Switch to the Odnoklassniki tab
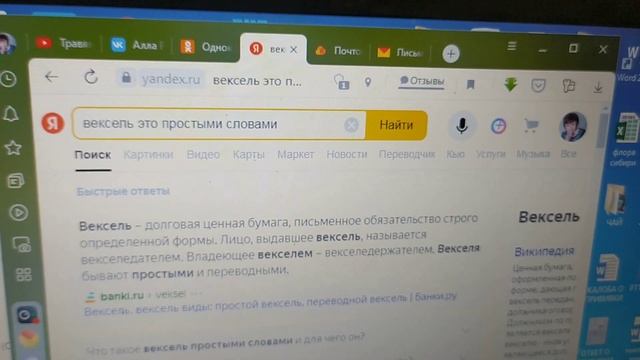 point(206,47)
